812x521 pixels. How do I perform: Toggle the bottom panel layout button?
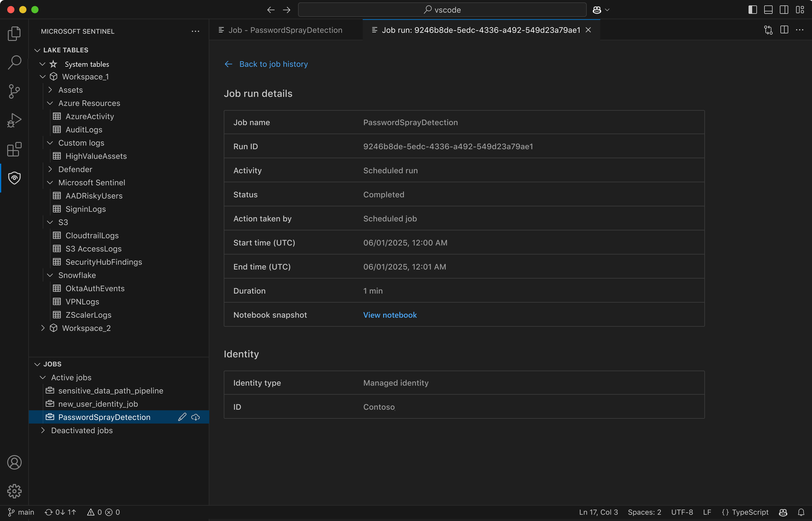768,10
